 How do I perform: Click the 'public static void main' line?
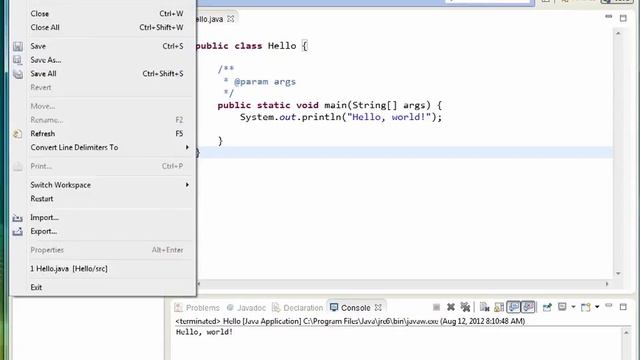(329, 105)
